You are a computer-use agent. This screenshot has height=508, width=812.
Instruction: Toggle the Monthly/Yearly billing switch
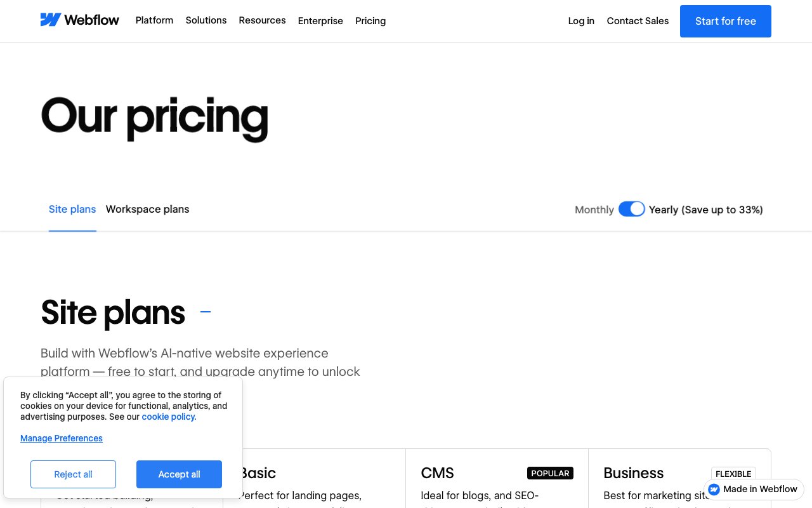click(x=631, y=210)
